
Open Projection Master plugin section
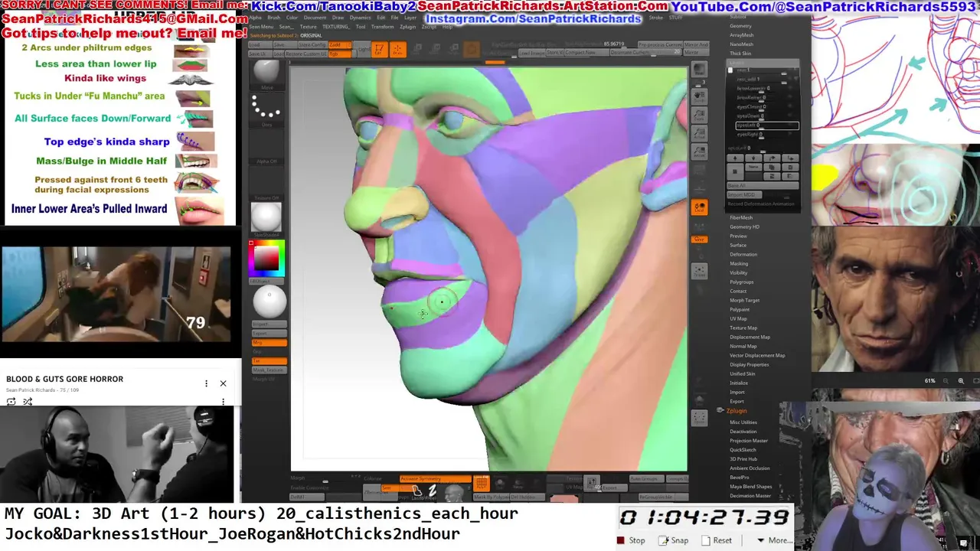pyautogui.click(x=749, y=441)
